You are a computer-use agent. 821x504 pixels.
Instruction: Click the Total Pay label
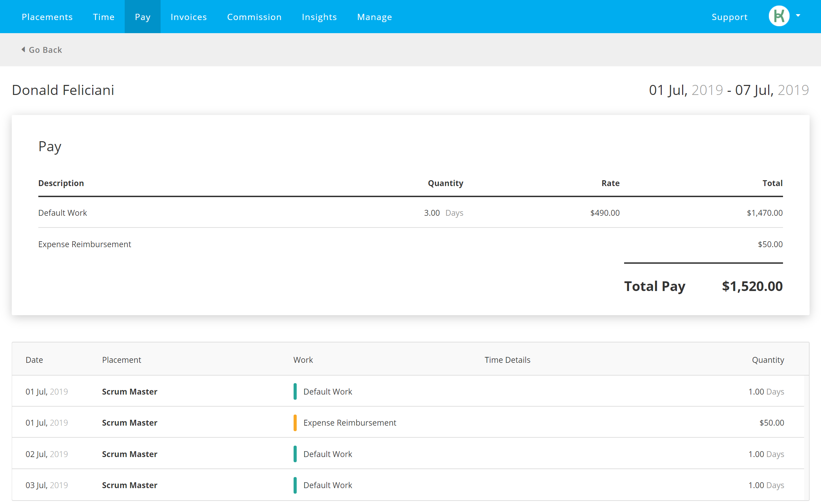pos(655,287)
